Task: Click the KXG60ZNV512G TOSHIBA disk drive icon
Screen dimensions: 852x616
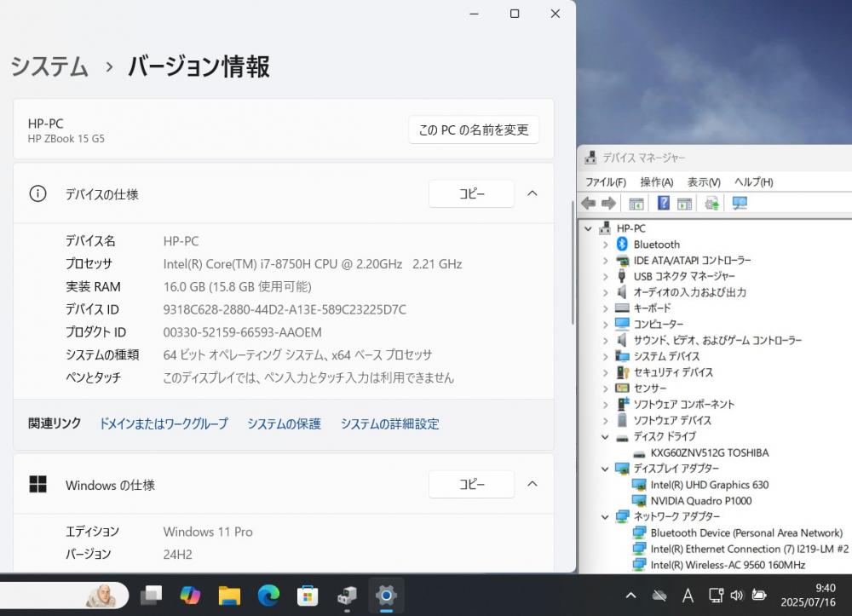Action: point(639,453)
